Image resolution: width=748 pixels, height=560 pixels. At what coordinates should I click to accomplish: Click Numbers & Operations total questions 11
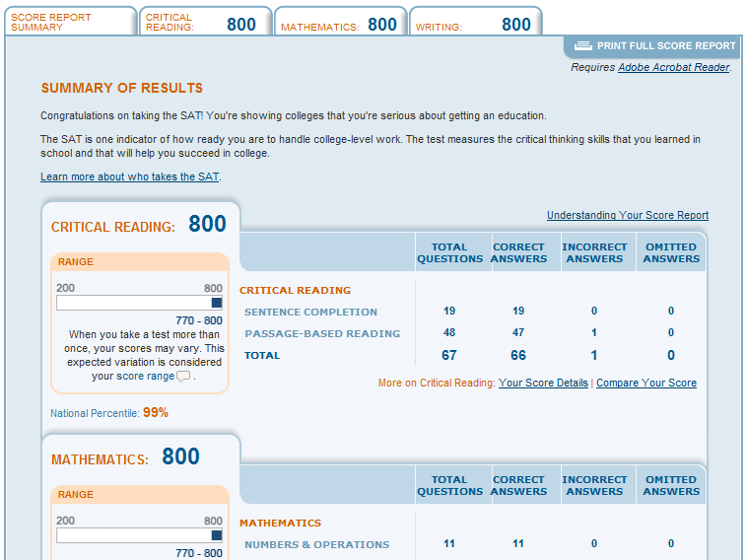click(448, 544)
